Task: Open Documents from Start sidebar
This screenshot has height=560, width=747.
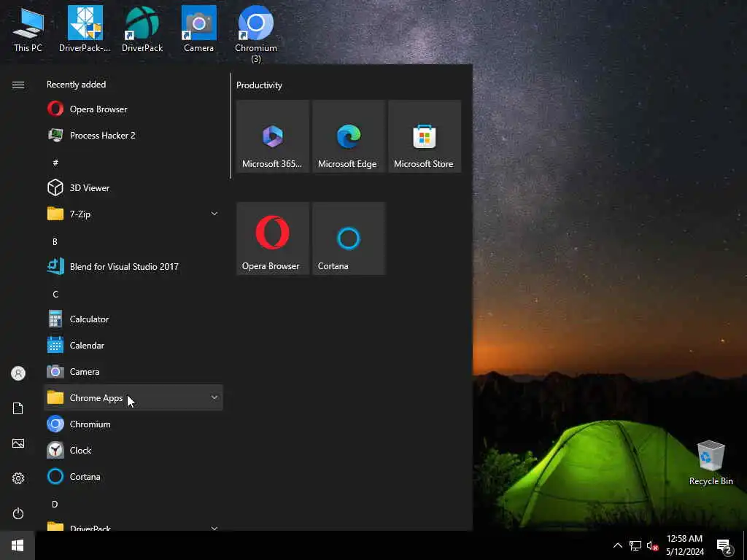Action: click(x=18, y=408)
